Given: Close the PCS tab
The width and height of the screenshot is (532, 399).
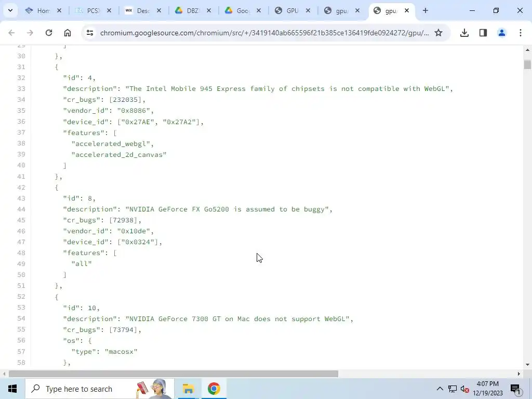Looking at the screenshot, I should pyautogui.click(x=109, y=10).
